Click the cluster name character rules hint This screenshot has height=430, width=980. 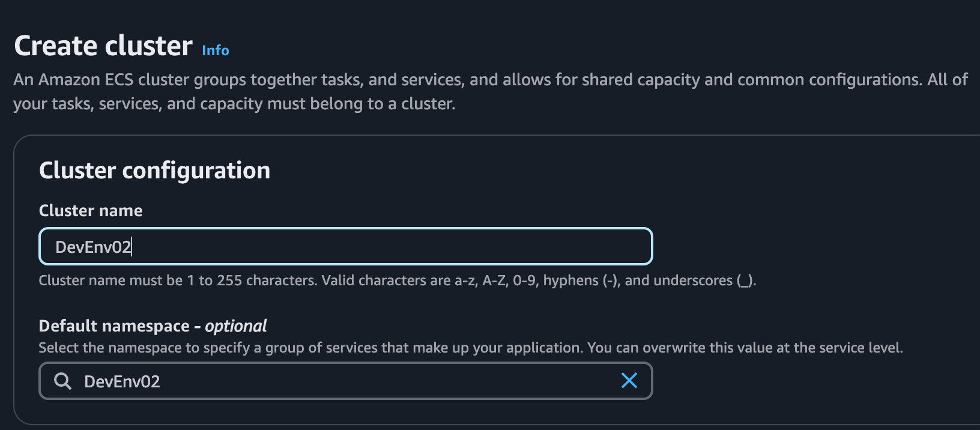396,280
